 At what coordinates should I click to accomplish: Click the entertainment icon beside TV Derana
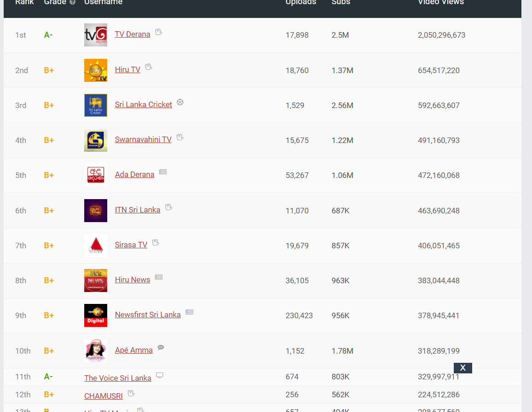158,32
